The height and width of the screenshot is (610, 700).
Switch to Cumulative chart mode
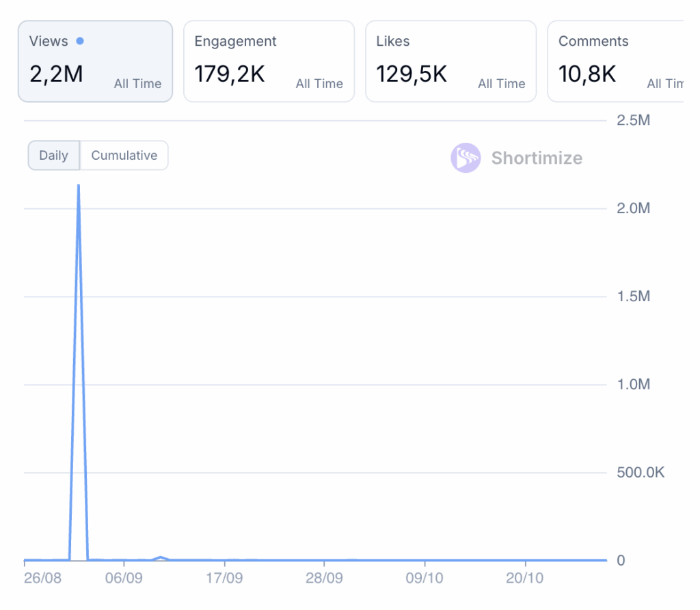124,155
